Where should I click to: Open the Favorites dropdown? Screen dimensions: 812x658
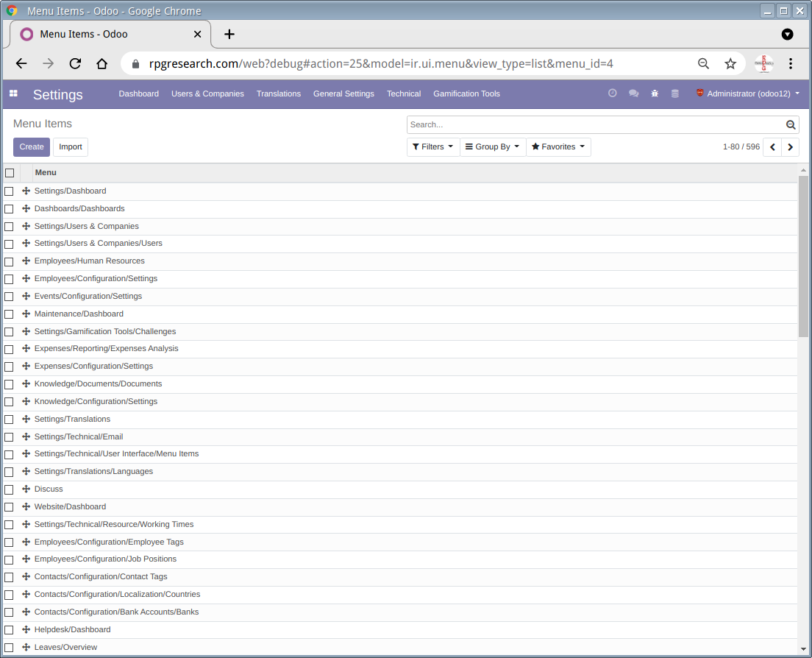(x=558, y=147)
